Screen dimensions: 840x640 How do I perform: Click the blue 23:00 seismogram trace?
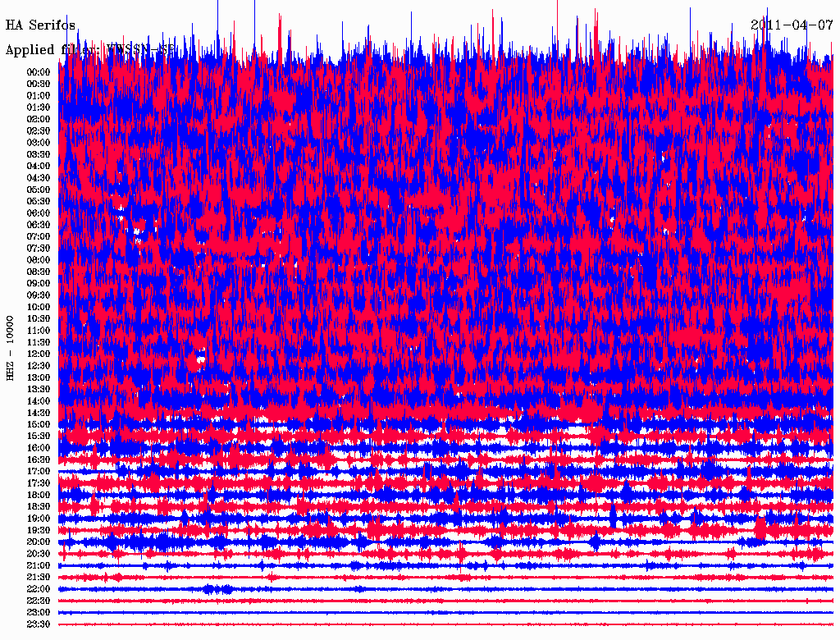point(445,613)
